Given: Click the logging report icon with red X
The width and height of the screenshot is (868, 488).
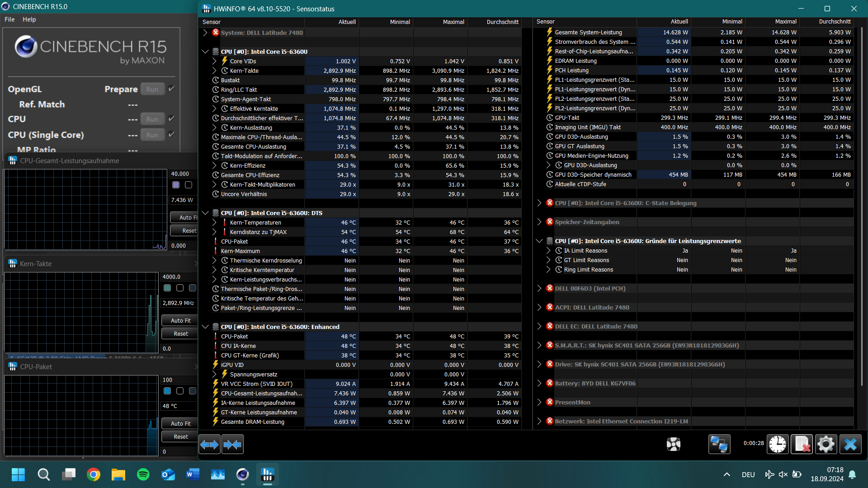Looking at the screenshot, I should 802,444.
